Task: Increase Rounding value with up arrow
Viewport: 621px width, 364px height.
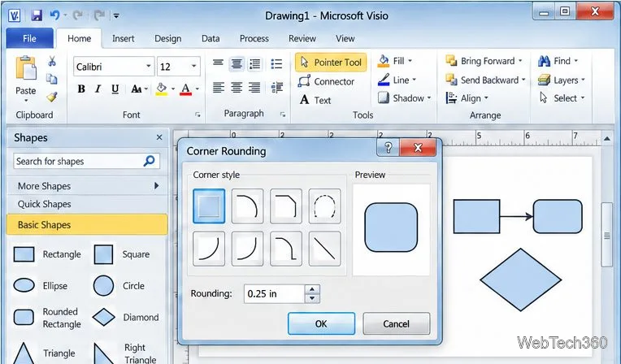Action: pyautogui.click(x=312, y=289)
